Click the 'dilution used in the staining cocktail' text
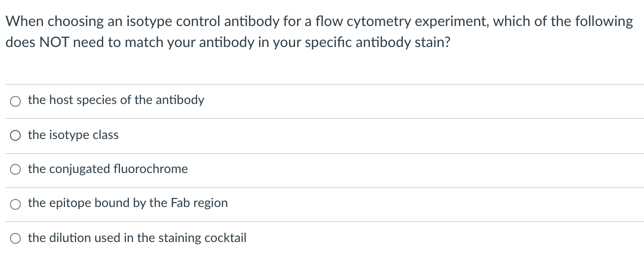This screenshot has height=268, width=644. coord(137,237)
